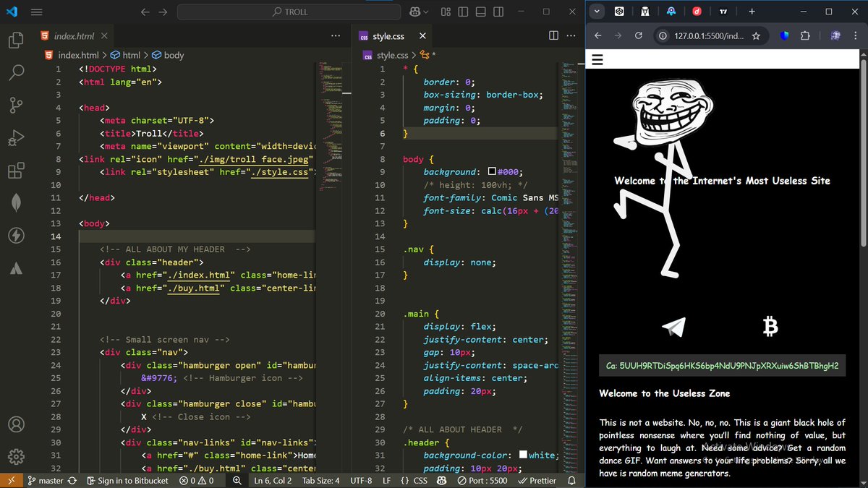Open the Manage gear in activity bar
Viewport: 868px width, 488px height.
(x=16, y=457)
